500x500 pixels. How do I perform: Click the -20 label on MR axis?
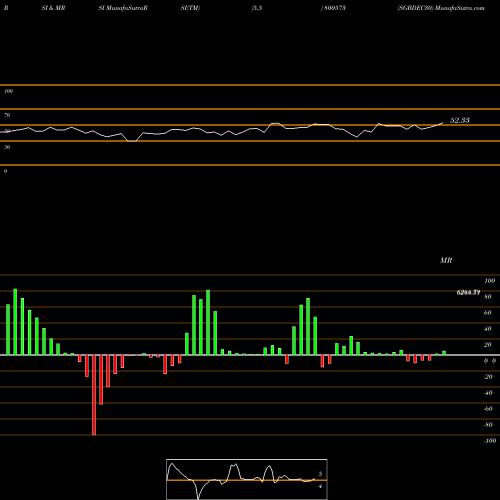488,377
